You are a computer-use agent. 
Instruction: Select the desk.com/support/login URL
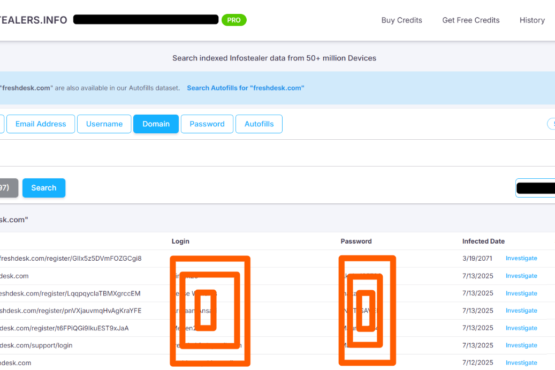coord(36,345)
